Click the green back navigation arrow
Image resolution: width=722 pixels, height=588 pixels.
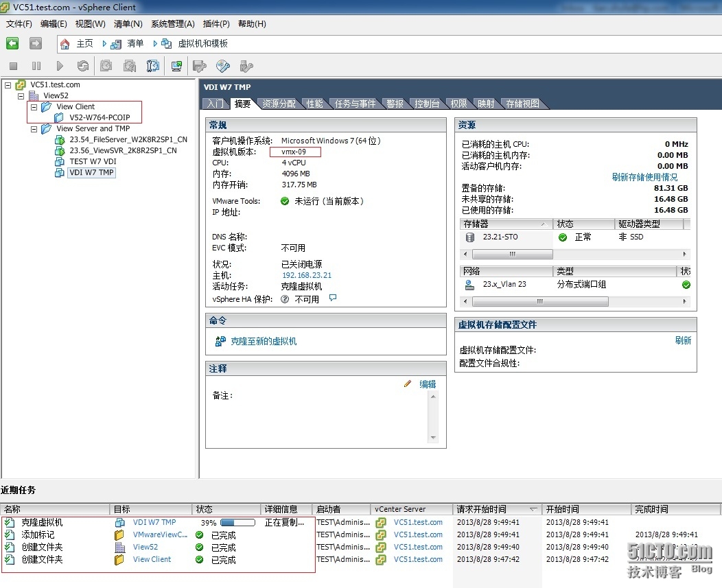tap(12, 43)
